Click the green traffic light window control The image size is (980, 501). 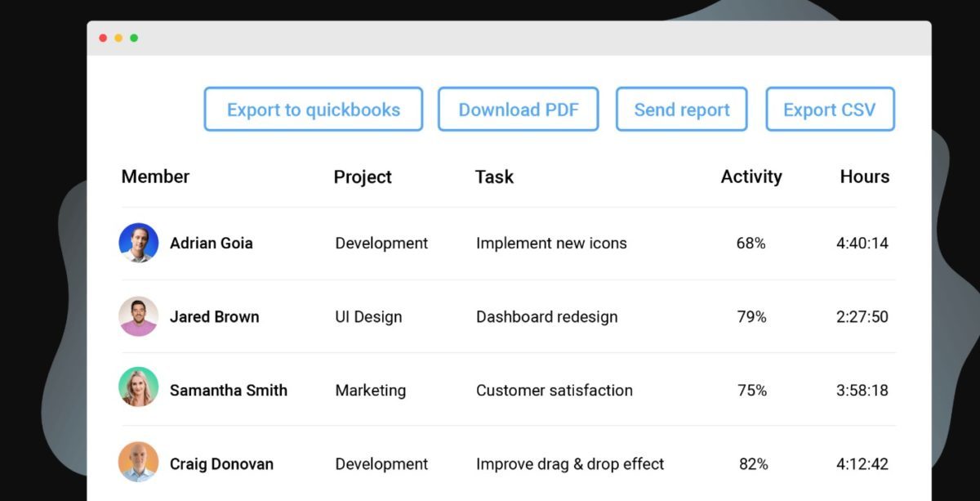134,37
